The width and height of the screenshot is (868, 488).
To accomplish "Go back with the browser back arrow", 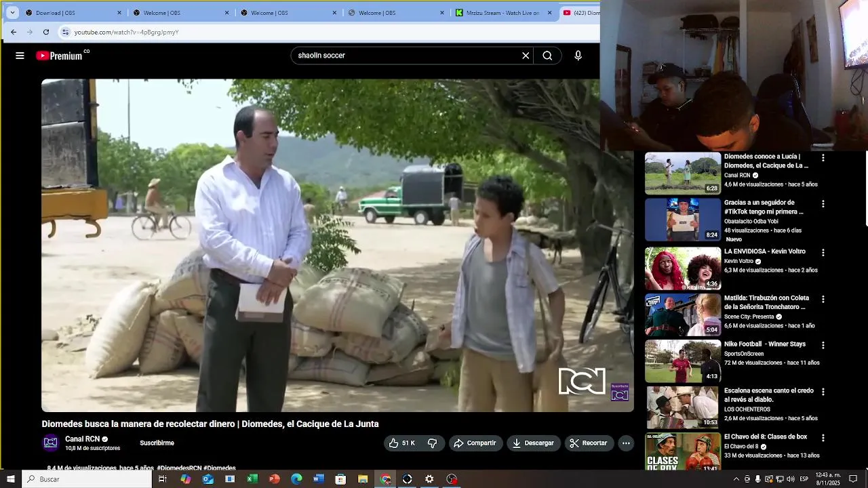I will click(x=14, y=32).
